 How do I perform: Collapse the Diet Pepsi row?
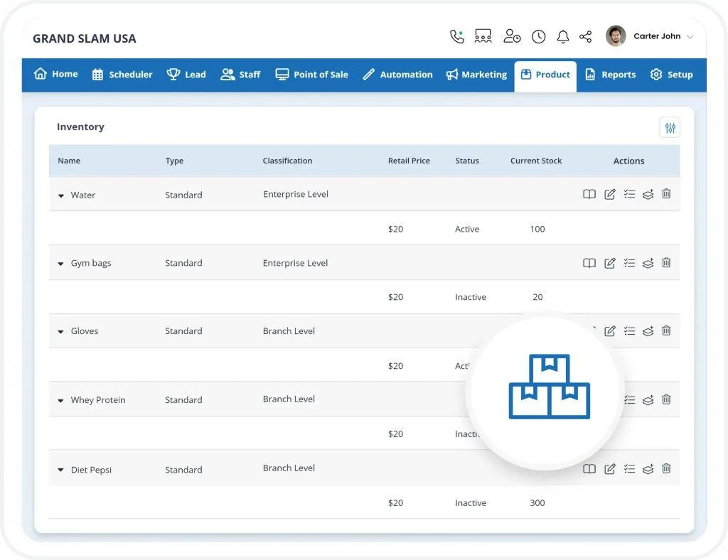[61, 470]
